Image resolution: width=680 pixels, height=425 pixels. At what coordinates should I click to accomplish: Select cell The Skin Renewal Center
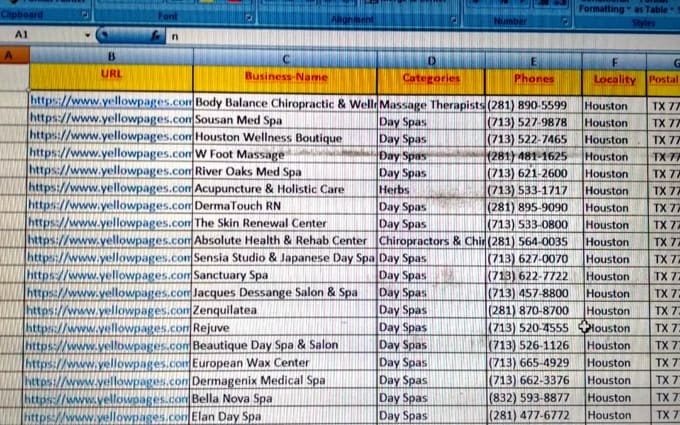(284, 223)
